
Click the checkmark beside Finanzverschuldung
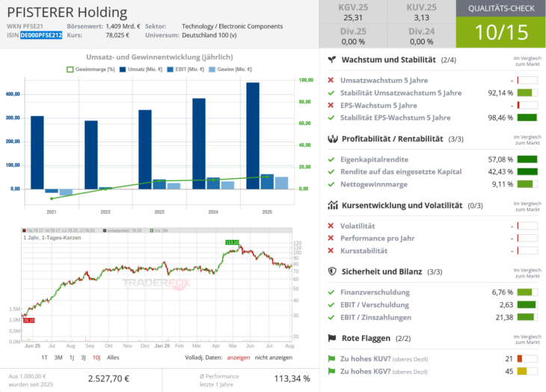[331, 292]
